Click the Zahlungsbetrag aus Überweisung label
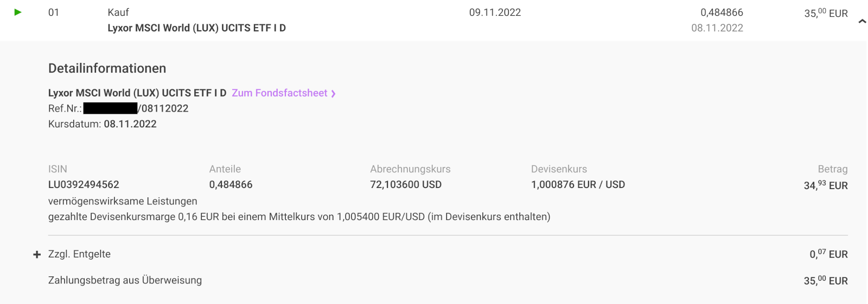 tap(125, 280)
